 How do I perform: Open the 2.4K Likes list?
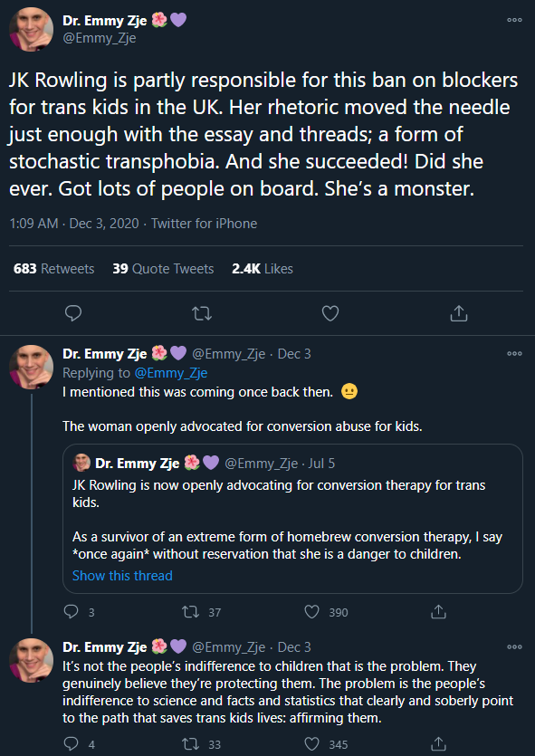(263, 269)
